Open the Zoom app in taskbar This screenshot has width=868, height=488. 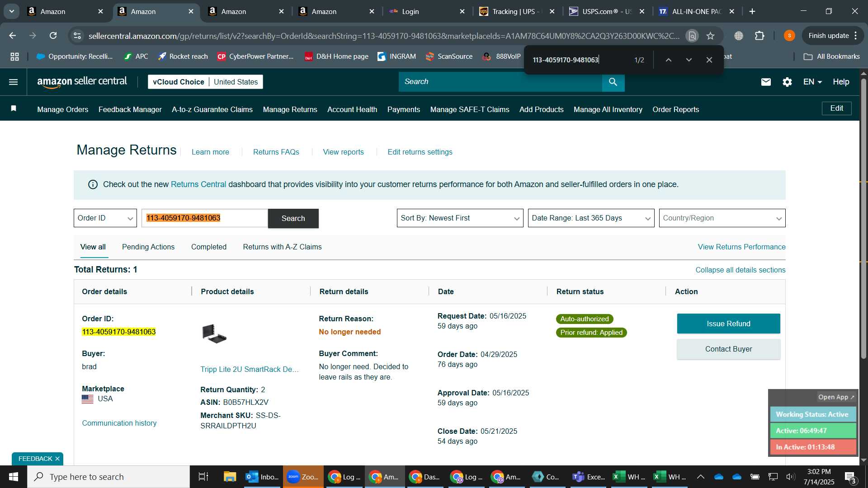[x=303, y=477]
